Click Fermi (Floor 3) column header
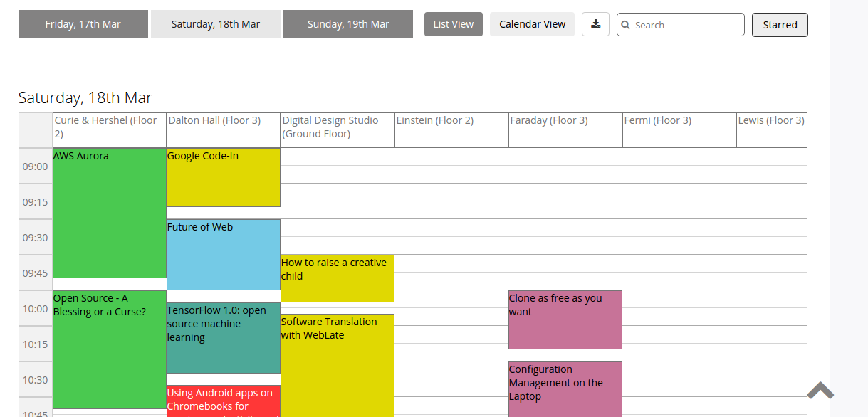868x417 pixels. [679, 130]
